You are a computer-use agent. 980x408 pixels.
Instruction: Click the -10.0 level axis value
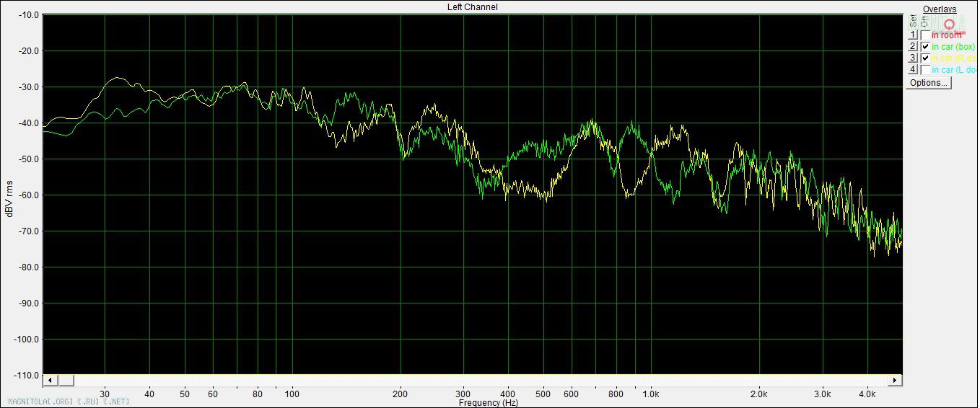[27, 15]
